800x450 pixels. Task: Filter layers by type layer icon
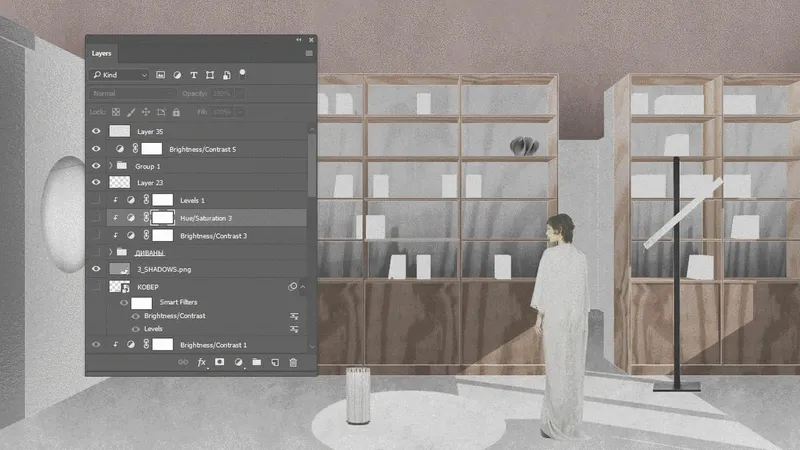[x=193, y=75]
